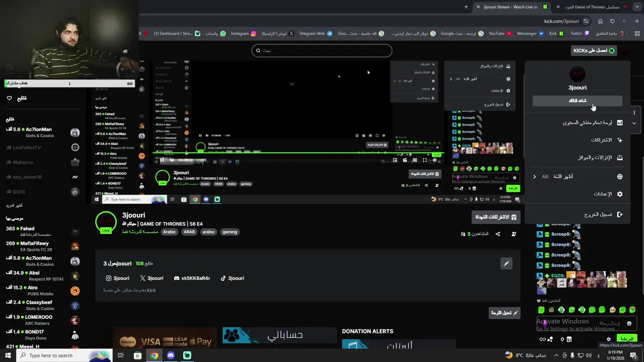
Task: Open the Instagram 3joouri link
Action: 118,278
